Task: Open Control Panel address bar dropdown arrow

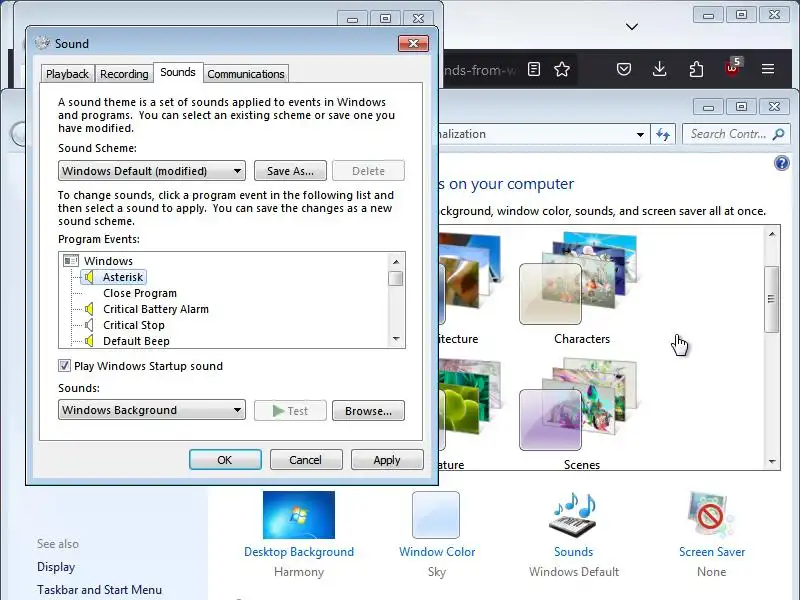Action: pos(640,134)
